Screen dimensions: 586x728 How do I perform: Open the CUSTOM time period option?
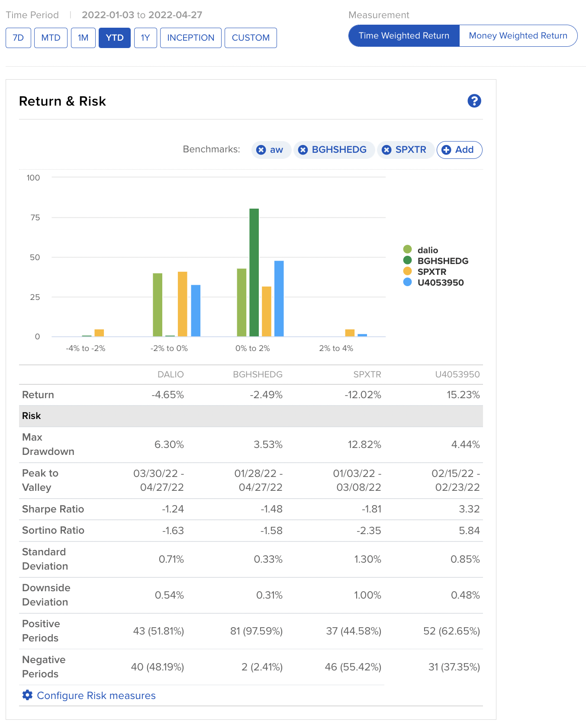tap(251, 38)
